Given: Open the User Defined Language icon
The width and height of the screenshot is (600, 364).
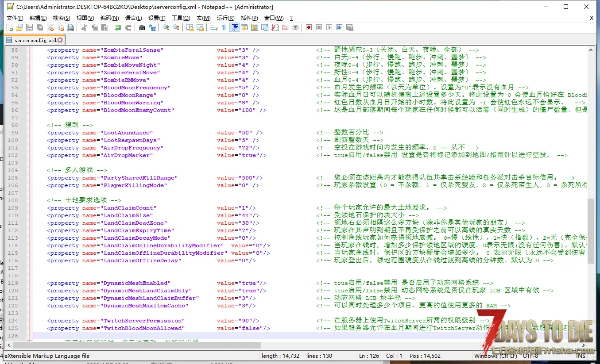Looking at the screenshot, I should (x=244, y=27).
